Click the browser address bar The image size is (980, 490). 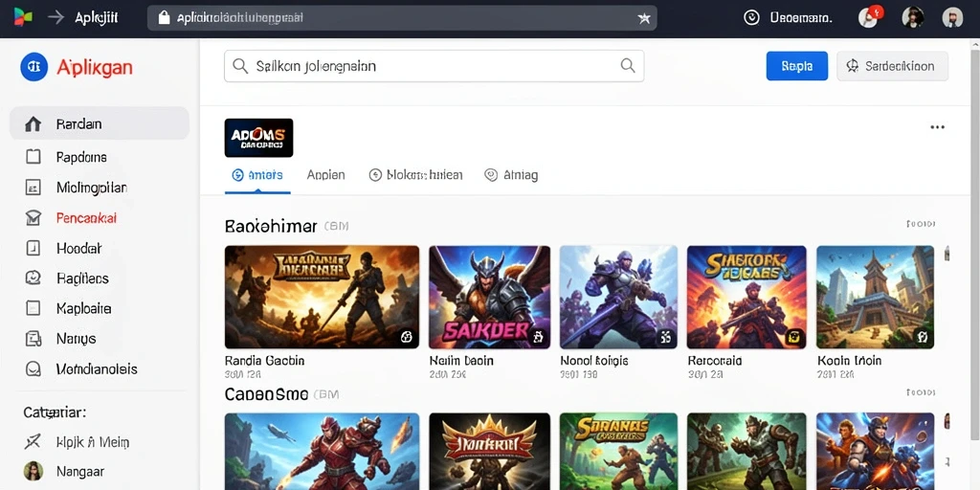click(x=402, y=17)
